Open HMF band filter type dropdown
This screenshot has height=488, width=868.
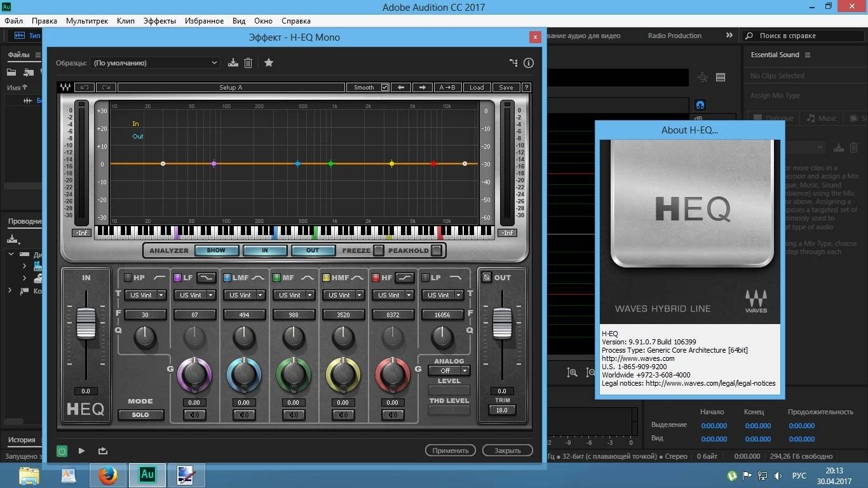344,295
